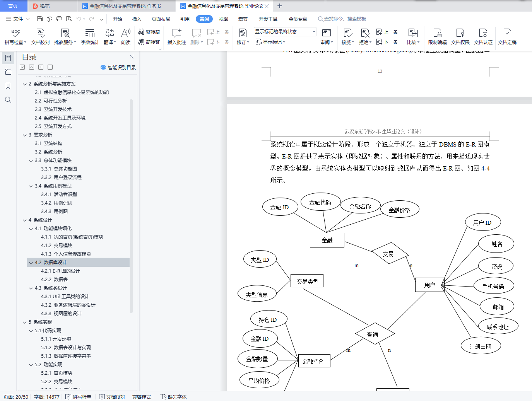Click the 查找命令、搜索模板 search box
The width and height of the screenshot is (532, 401).
click(342, 19)
